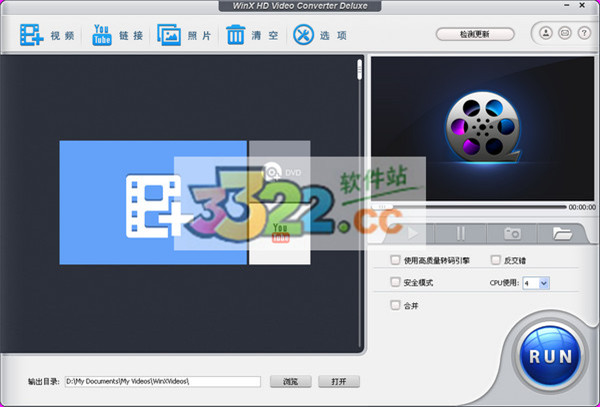The image size is (600, 407).
Task: Click the output folder path field
Action: [x=163, y=381]
